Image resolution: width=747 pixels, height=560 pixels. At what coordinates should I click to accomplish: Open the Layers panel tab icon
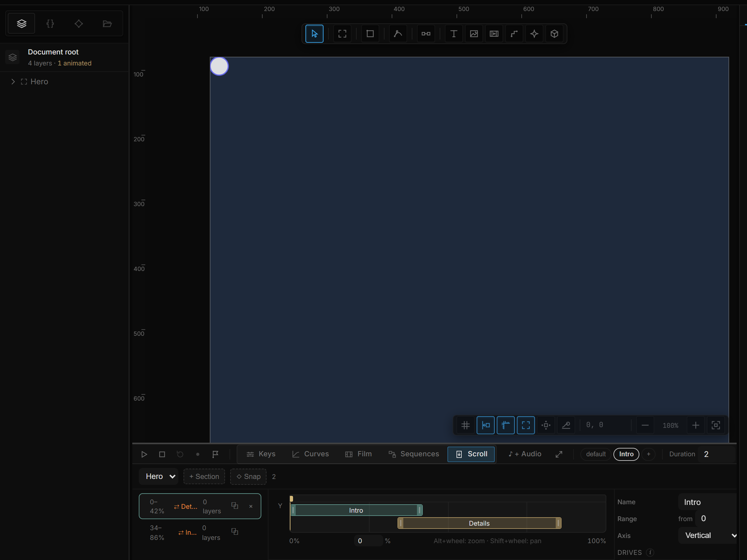(22, 24)
